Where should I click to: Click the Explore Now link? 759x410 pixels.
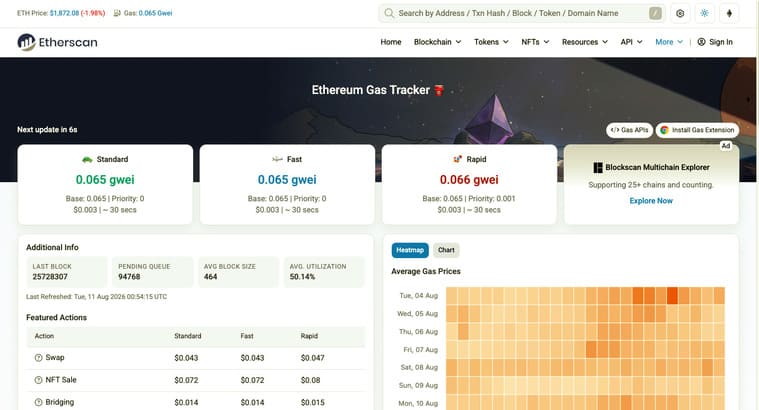[x=651, y=201]
